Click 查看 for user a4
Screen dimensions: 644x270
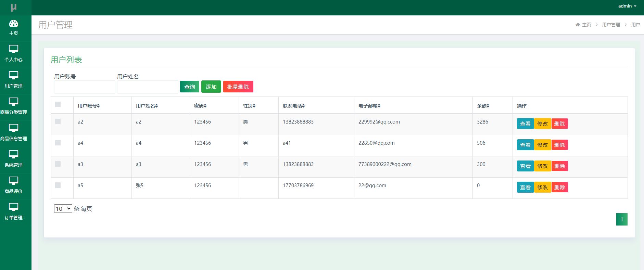point(525,145)
